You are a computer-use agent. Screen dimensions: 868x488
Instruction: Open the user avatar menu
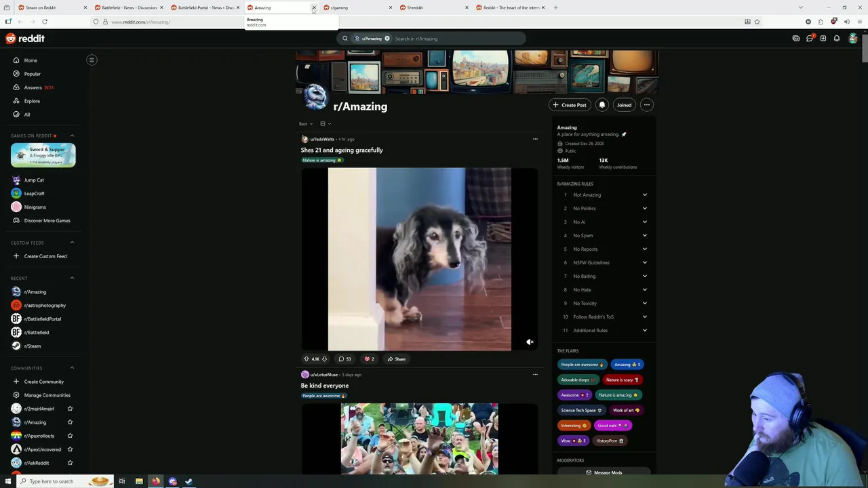(853, 39)
